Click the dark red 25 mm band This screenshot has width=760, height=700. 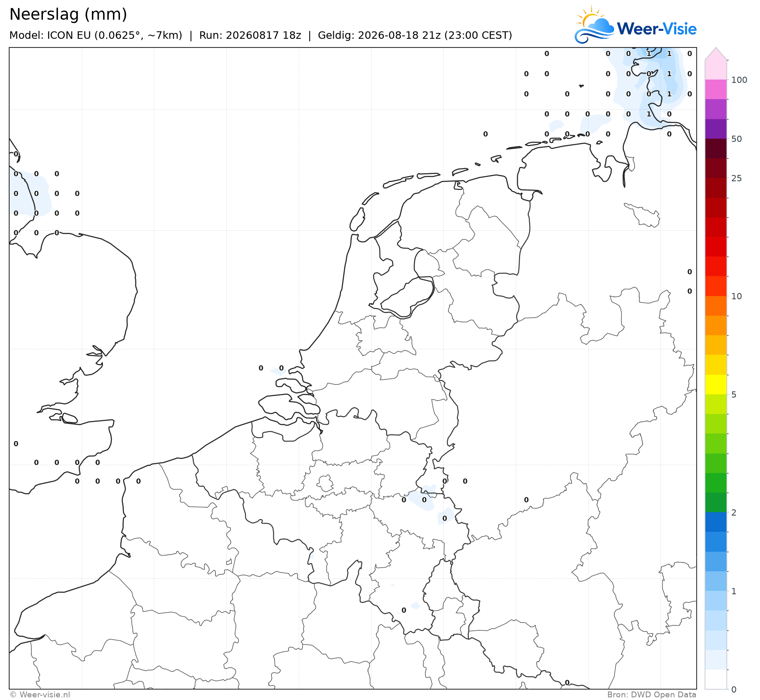716,168
